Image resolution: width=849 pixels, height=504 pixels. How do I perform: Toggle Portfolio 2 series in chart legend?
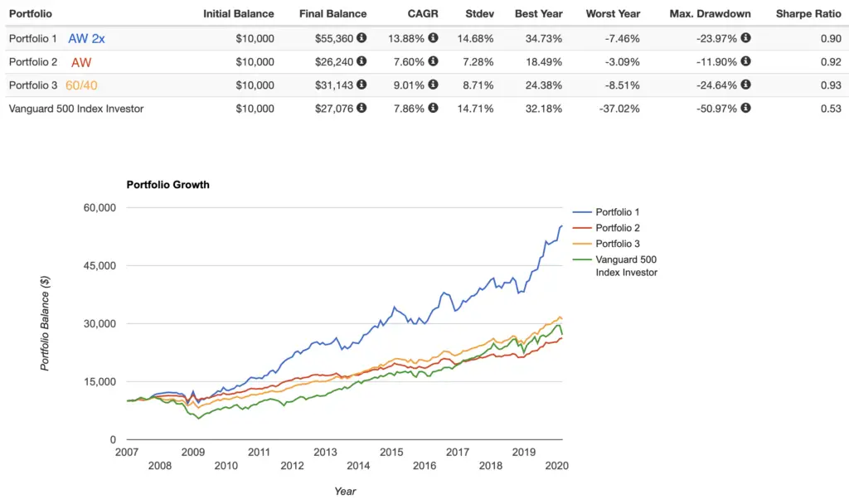(606, 228)
